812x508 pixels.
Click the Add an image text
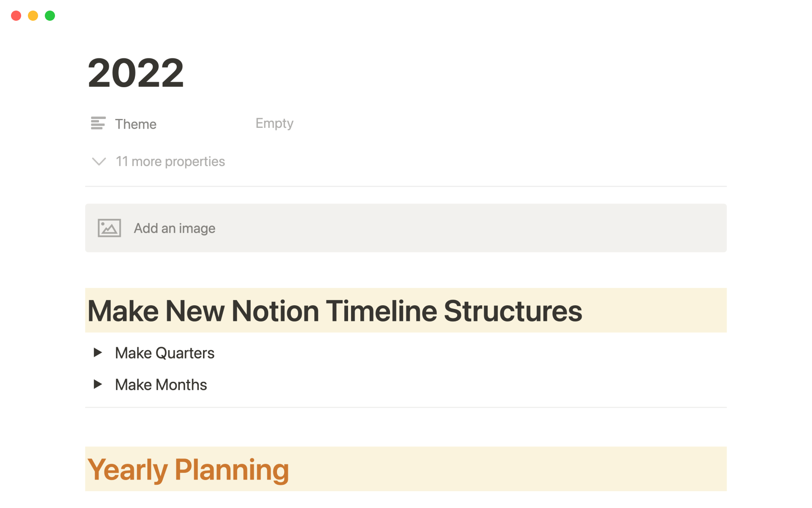(x=174, y=228)
